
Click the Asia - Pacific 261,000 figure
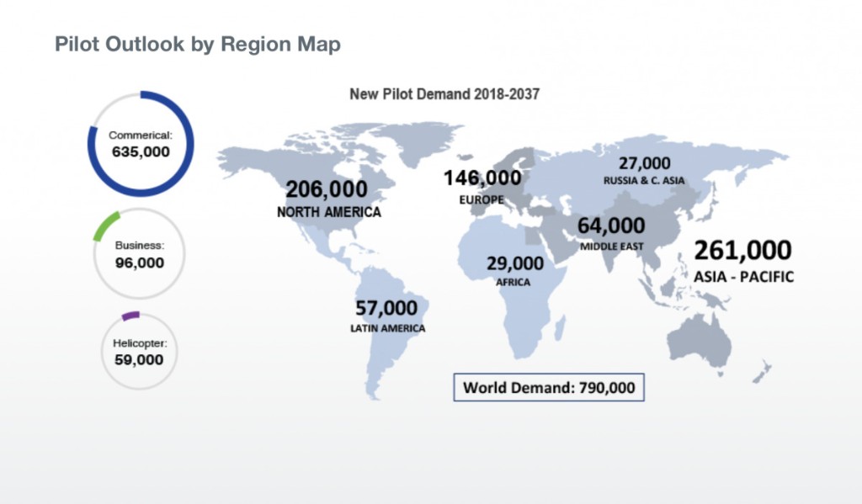pos(742,250)
